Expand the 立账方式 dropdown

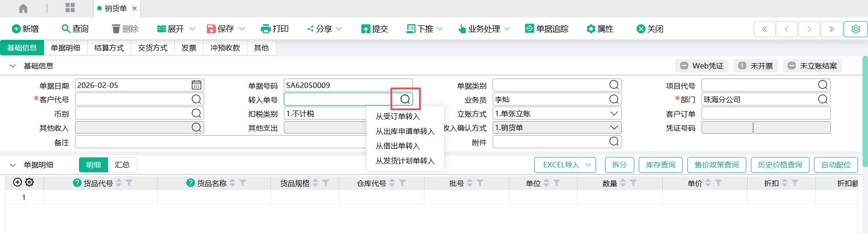[614, 113]
